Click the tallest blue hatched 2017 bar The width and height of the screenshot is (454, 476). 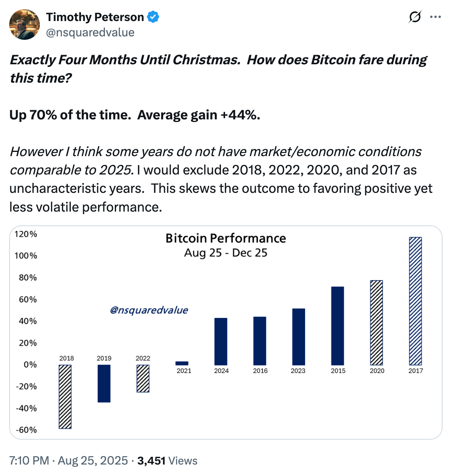[x=415, y=301]
